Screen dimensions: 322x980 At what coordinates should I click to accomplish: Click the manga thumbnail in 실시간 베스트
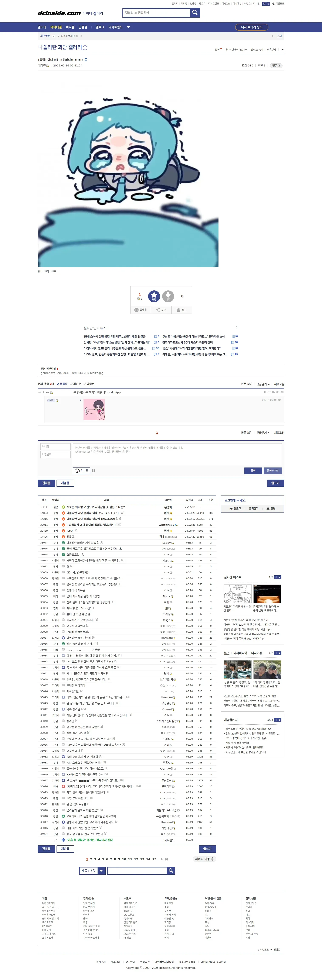(237, 593)
